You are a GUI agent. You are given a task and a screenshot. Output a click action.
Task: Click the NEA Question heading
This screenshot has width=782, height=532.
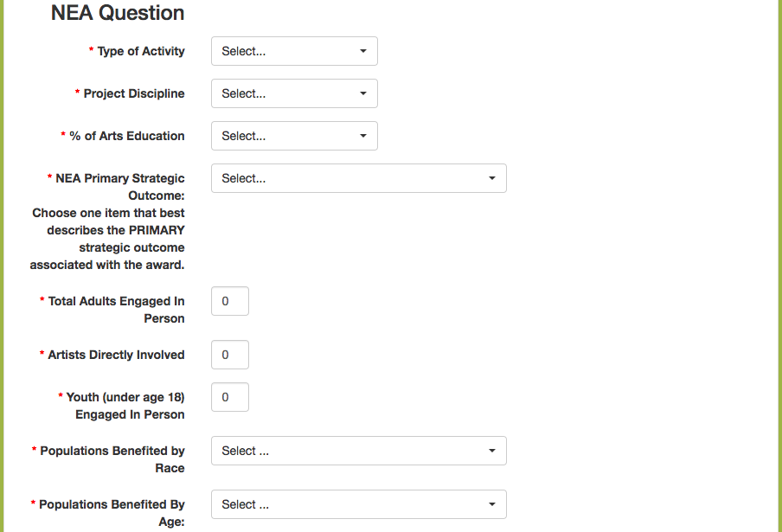[118, 13]
